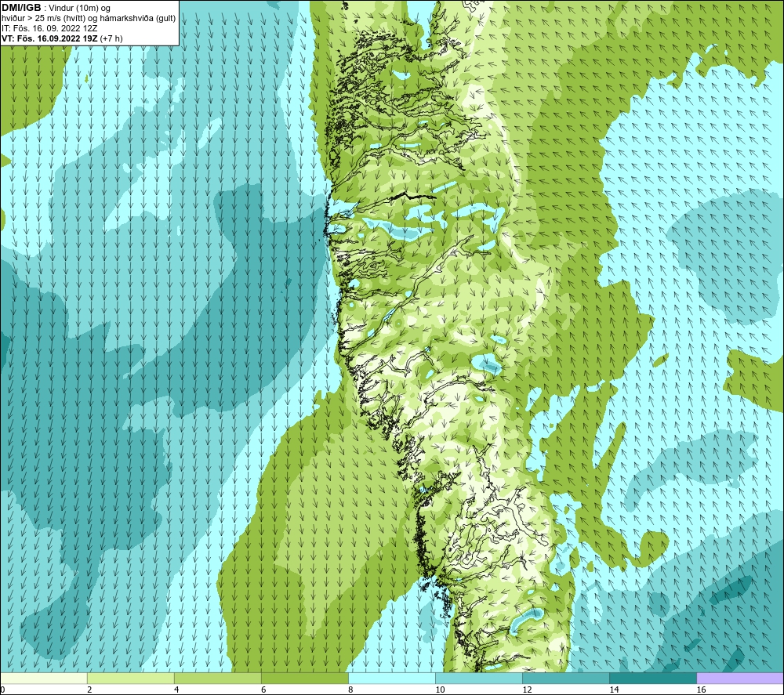Click the 'VT: Fös. 16.09.2022 19Z' valid time line

(x=62, y=38)
